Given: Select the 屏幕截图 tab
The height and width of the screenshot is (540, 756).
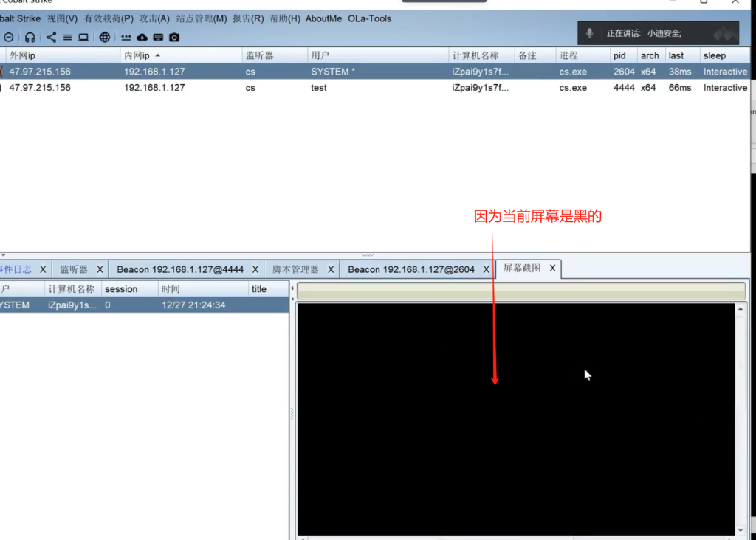Looking at the screenshot, I should click(x=522, y=269).
